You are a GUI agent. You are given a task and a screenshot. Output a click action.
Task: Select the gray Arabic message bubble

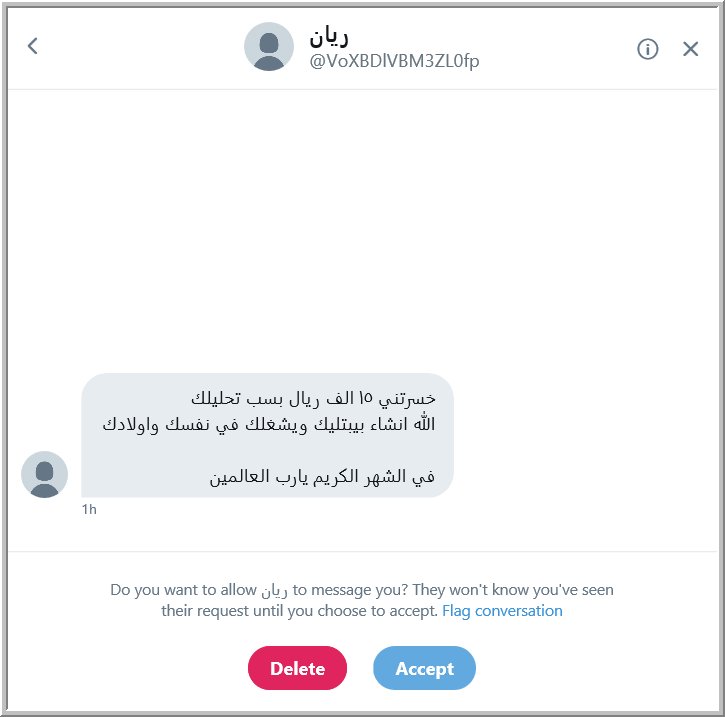pos(267,435)
